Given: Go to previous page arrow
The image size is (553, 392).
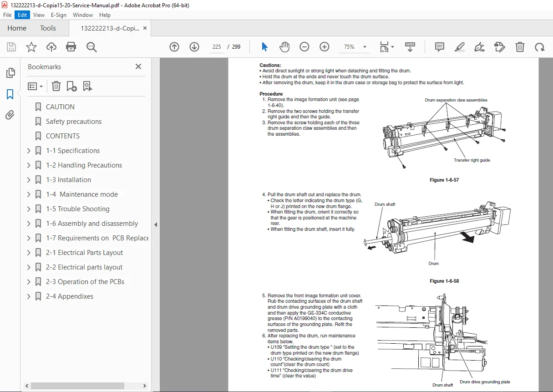Looking at the screenshot, I should (x=174, y=47).
